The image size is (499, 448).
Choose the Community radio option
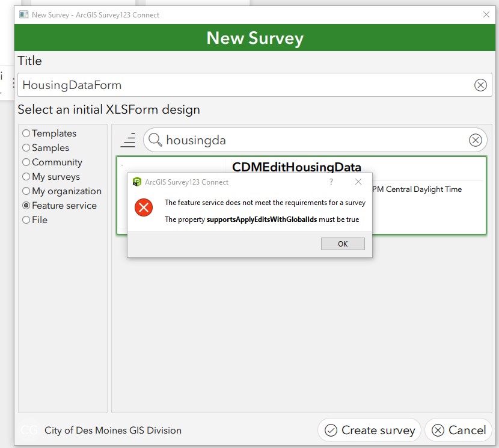pyautogui.click(x=26, y=162)
